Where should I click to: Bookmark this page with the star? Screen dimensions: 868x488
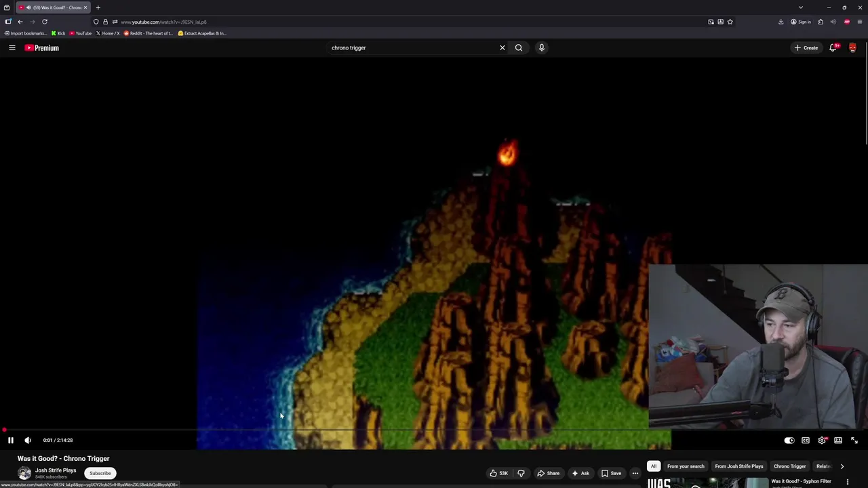click(x=730, y=22)
